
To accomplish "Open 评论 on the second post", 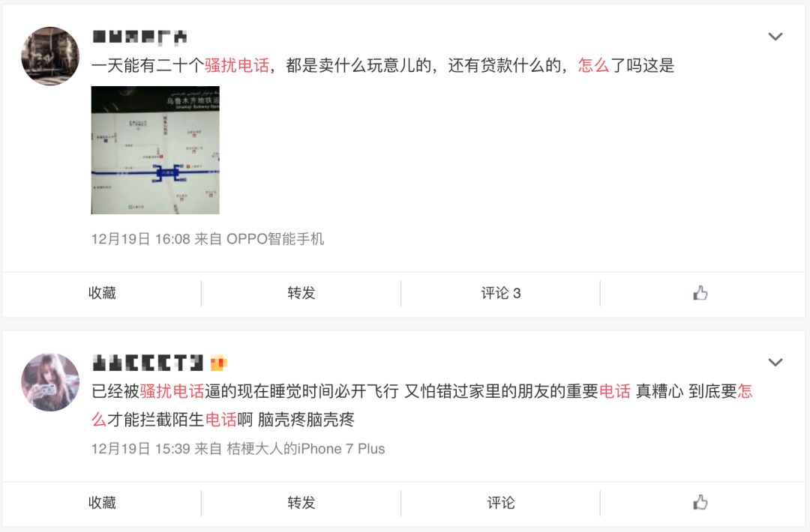I will 500,503.
